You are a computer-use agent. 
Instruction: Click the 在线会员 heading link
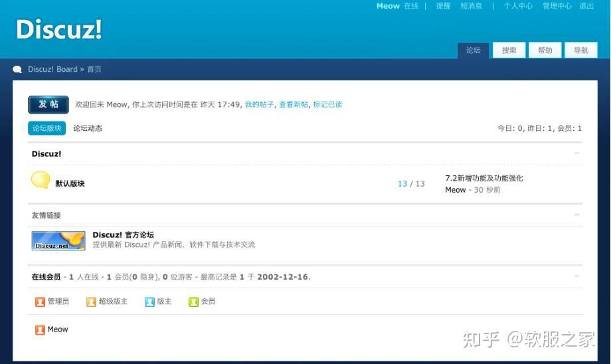(46, 277)
